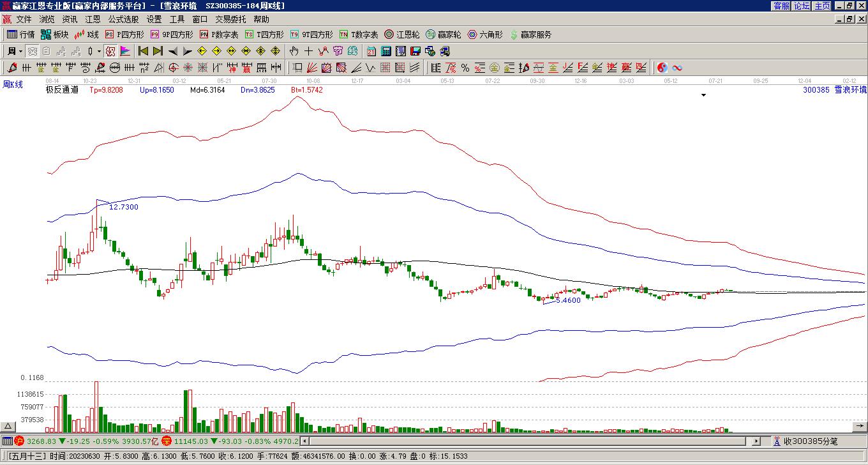
Task: Open the 江恩 menu
Action: tap(93, 20)
